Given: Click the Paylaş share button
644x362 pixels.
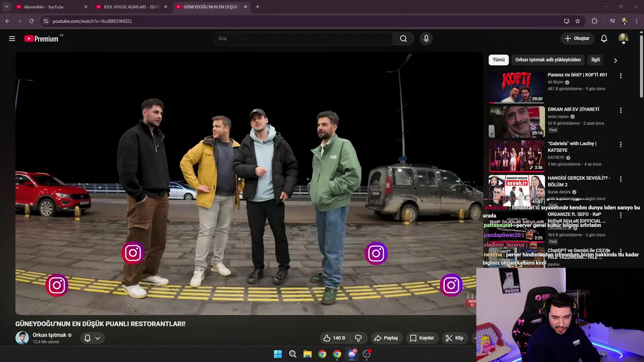Looking at the screenshot, I should 386,338.
